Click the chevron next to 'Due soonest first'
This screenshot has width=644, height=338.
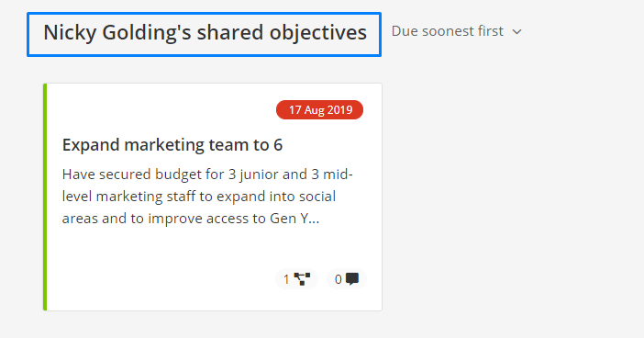(517, 31)
